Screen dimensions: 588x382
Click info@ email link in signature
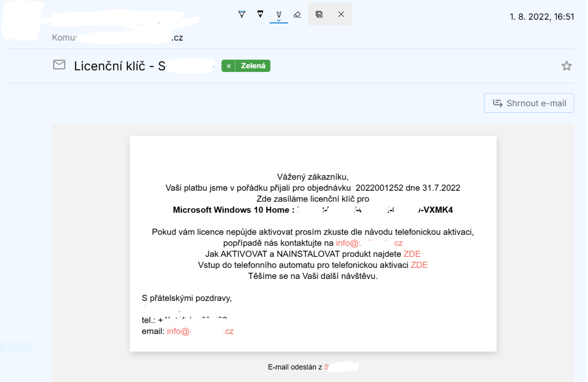click(200, 331)
